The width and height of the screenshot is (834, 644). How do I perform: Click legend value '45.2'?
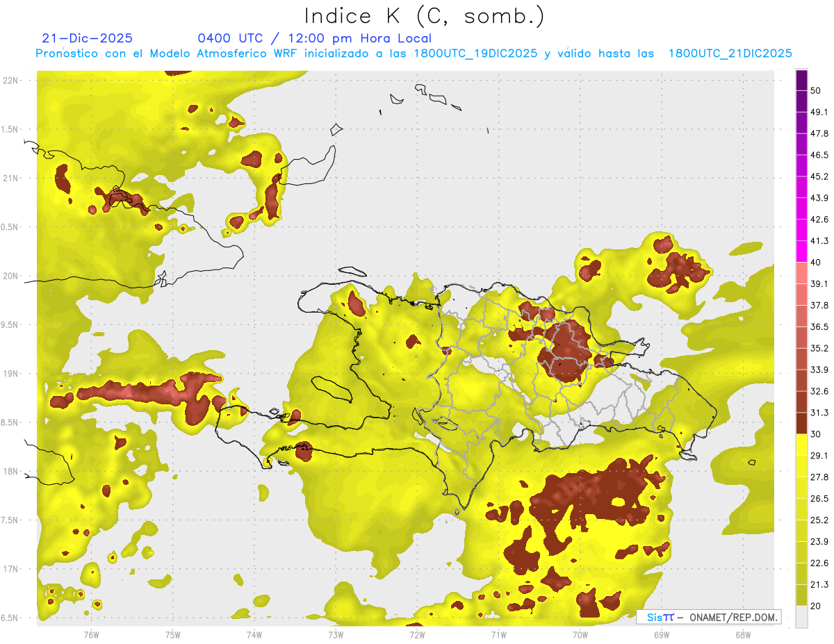[819, 176]
